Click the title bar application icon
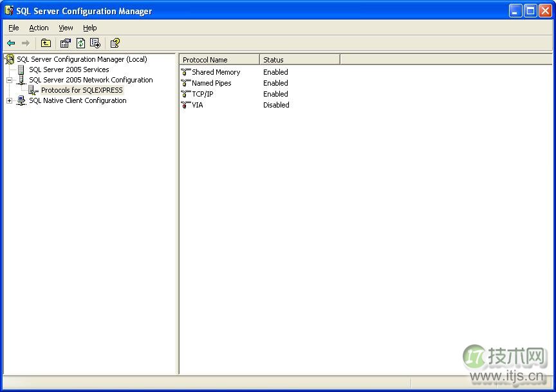The width and height of the screenshot is (556, 392). point(9,11)
